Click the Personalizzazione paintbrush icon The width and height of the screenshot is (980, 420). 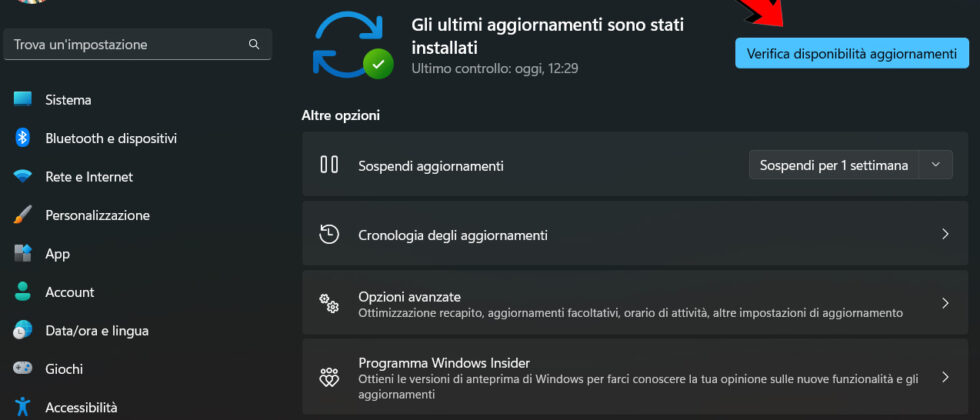[x=22, y=215]
